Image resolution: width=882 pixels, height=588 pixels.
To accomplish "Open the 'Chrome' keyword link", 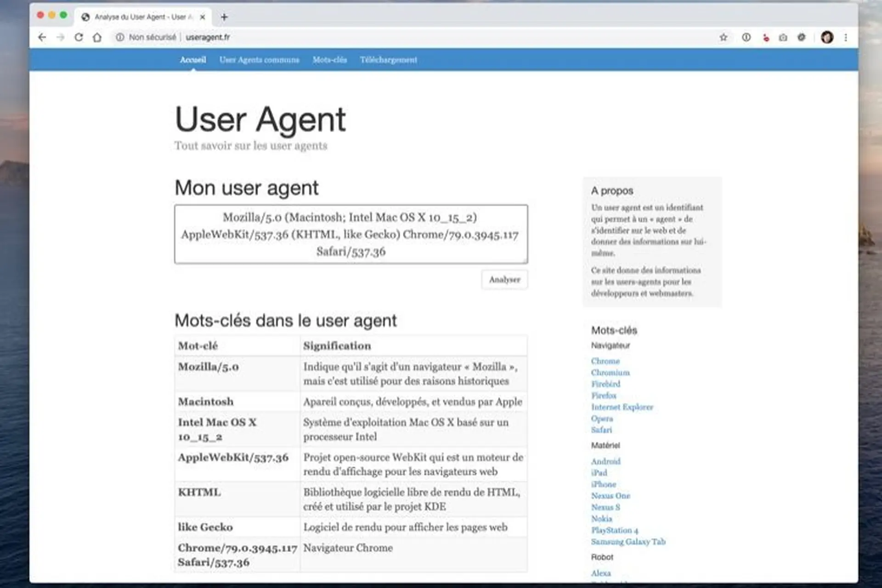I will (605, 361).
